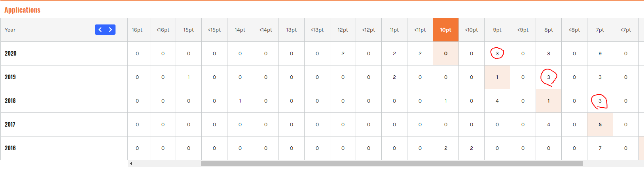Click the Year column header
The image size is (644, 172).
pyautogui.click(x=10, y=30)
